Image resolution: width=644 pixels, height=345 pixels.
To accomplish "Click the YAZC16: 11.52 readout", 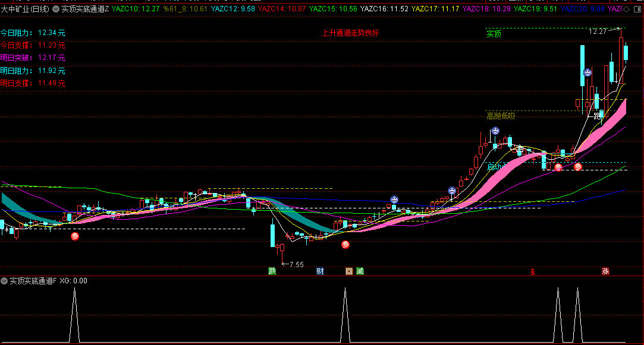I will 384,9.
